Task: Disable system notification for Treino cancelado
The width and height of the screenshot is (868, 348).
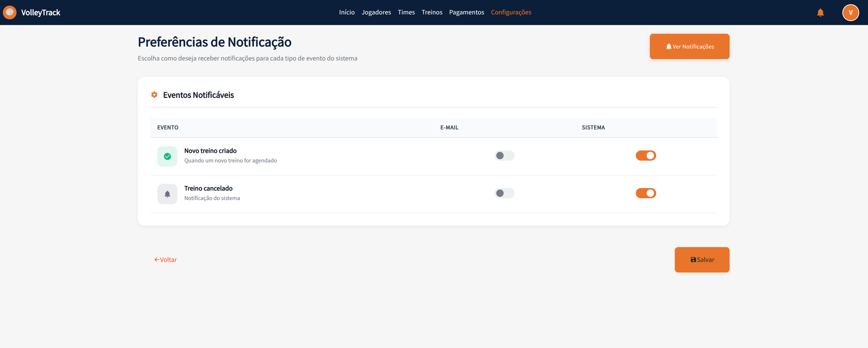Action: pyautogui.click(x=646, y=193)
